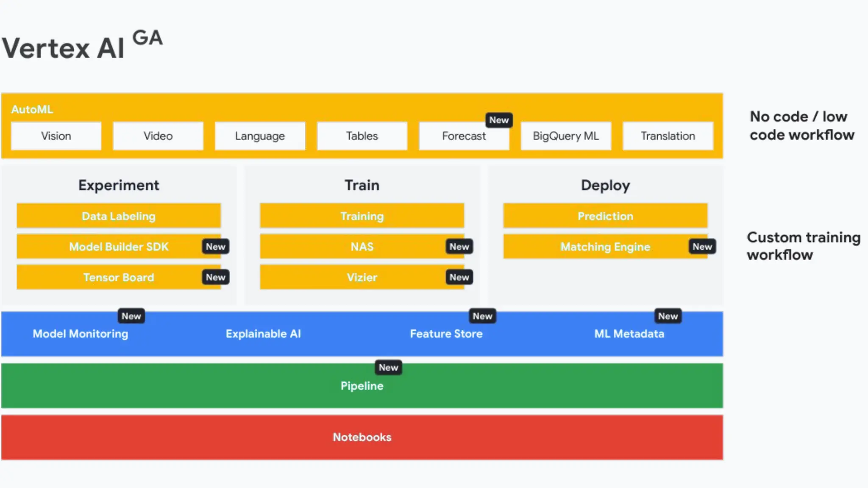Select Explainable AI label

coord(263,334)
